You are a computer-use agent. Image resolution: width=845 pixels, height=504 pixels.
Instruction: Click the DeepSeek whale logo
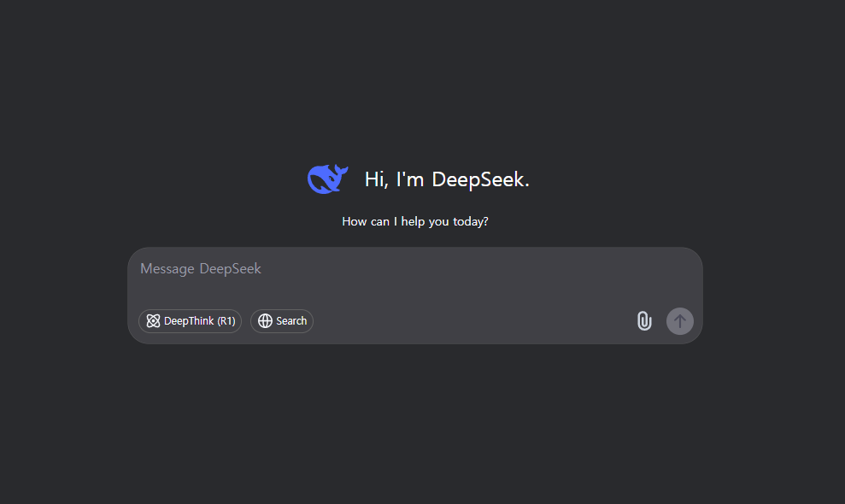pos(327,179)
